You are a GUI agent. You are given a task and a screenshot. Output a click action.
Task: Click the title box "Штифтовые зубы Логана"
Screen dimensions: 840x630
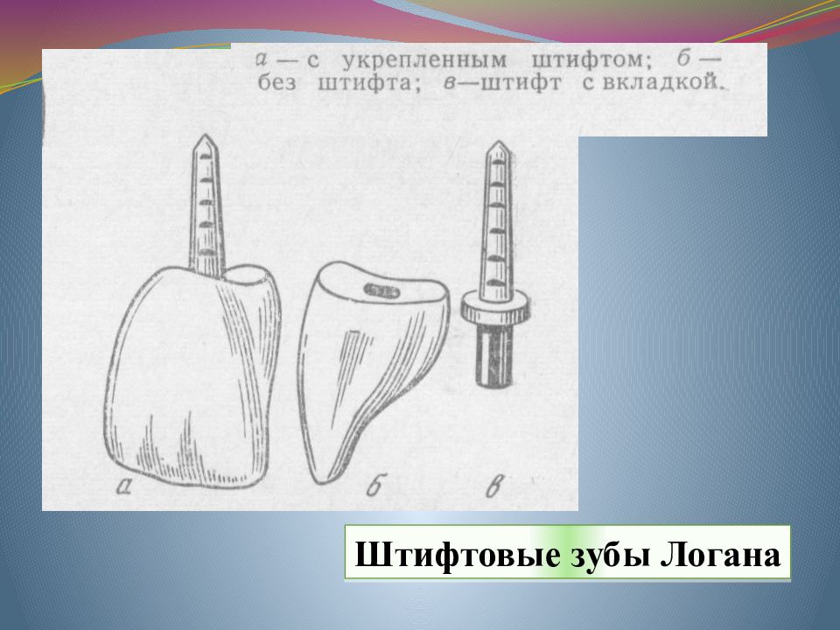[x=567, y=552]
